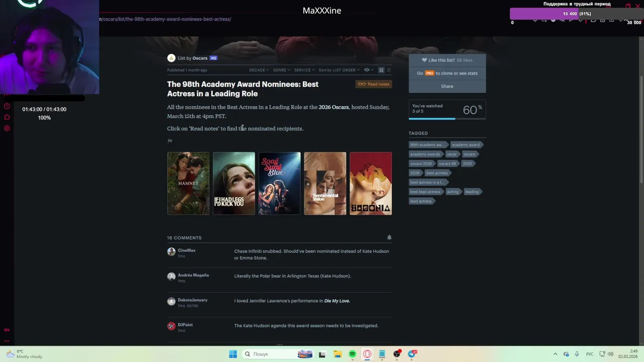The height and width of the screenshot is (362, 644).
Task: Open Notepad app in taskbar
Action: click(x=382, y=354)
